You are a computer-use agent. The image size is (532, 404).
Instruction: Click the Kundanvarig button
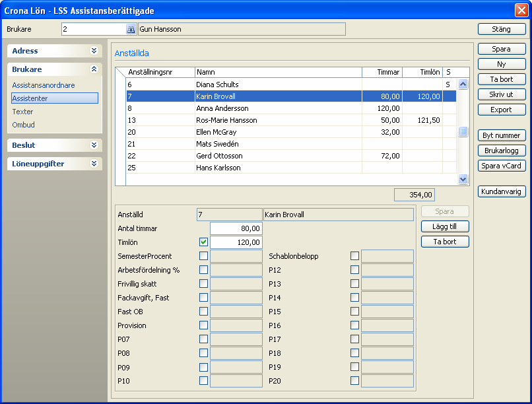coord(502,191)
